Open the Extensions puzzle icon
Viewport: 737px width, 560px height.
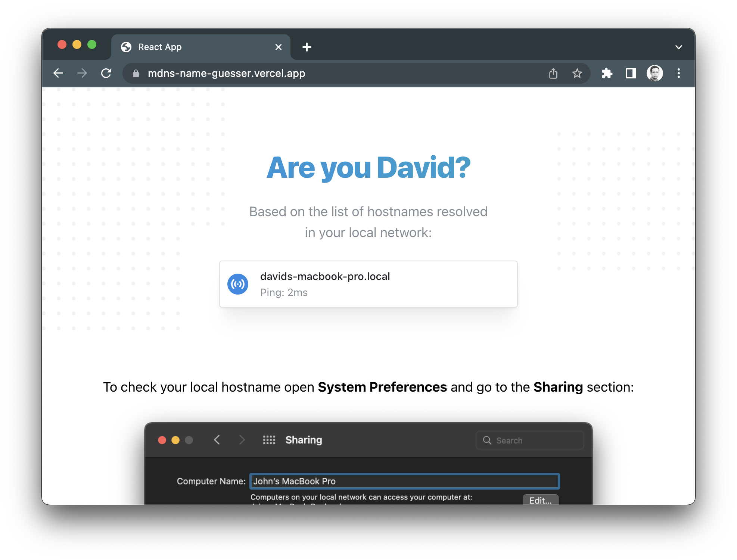coord(607,73)
